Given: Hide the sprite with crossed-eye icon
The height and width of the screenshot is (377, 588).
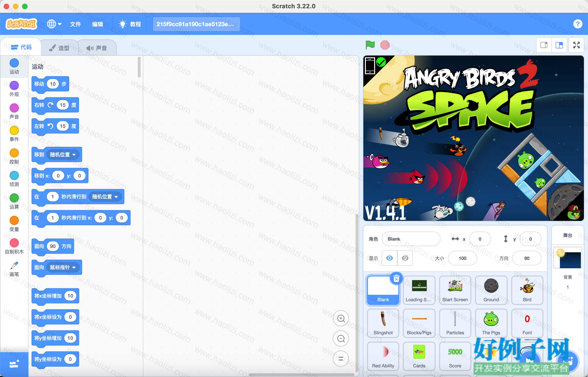Looking at the screenshot, I should coord(405,258).
